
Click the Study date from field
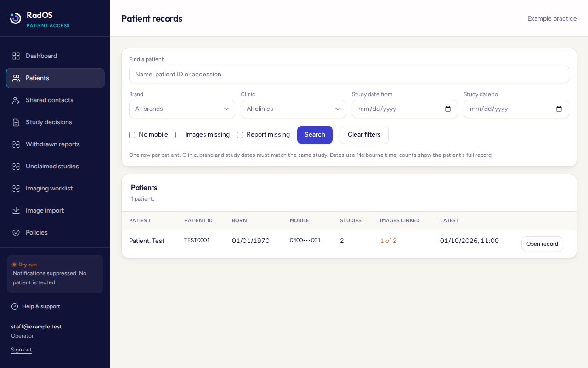[x=405, y=109]
